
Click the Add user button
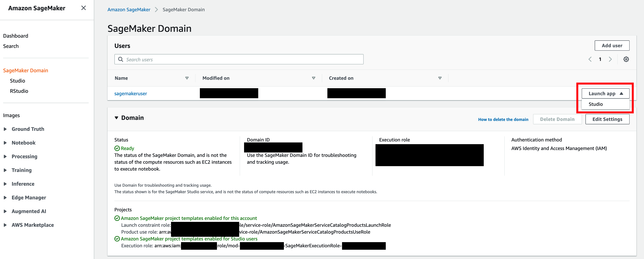click(612, 45)
